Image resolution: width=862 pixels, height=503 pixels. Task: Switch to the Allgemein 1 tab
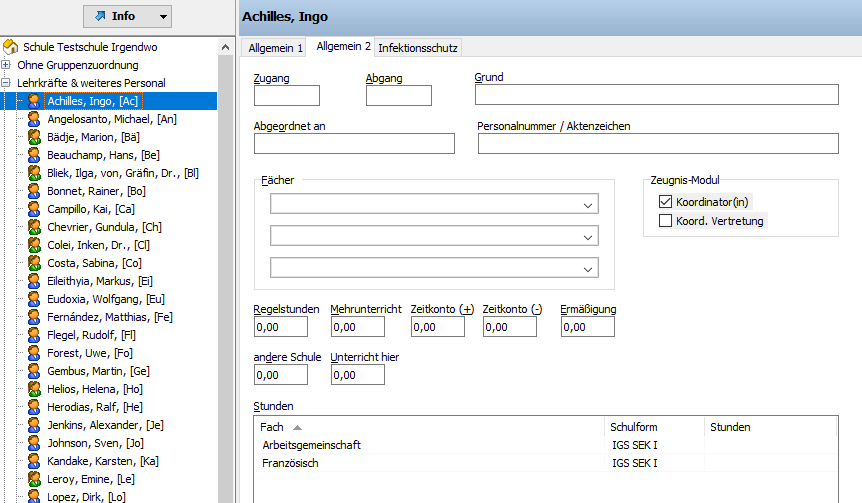(274, 47)
